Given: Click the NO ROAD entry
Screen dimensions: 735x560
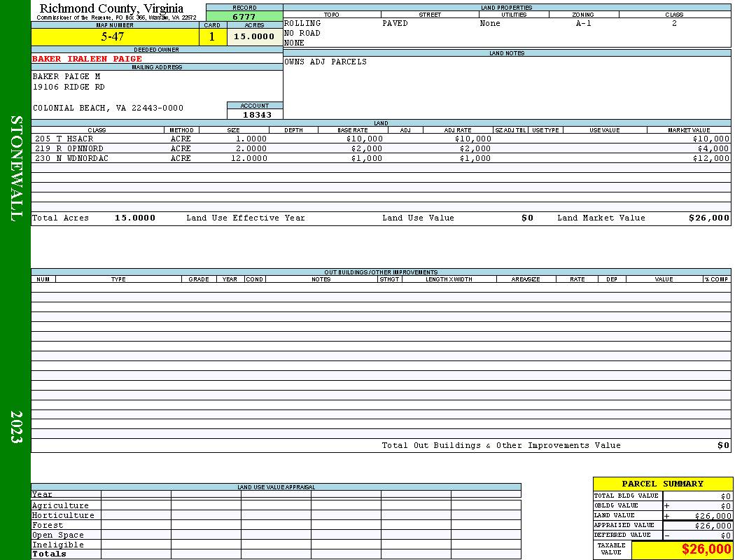Looking at the screenshot, I should (302, 33).
